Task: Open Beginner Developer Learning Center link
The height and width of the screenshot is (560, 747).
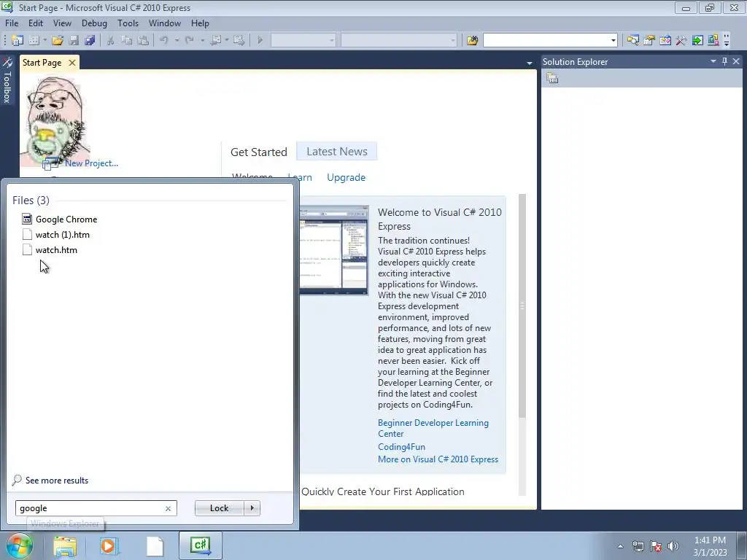Action: point(433,428)
